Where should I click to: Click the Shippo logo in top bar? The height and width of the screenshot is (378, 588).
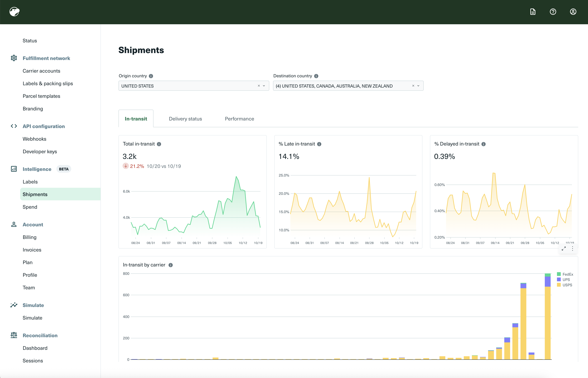pos(14,11)
